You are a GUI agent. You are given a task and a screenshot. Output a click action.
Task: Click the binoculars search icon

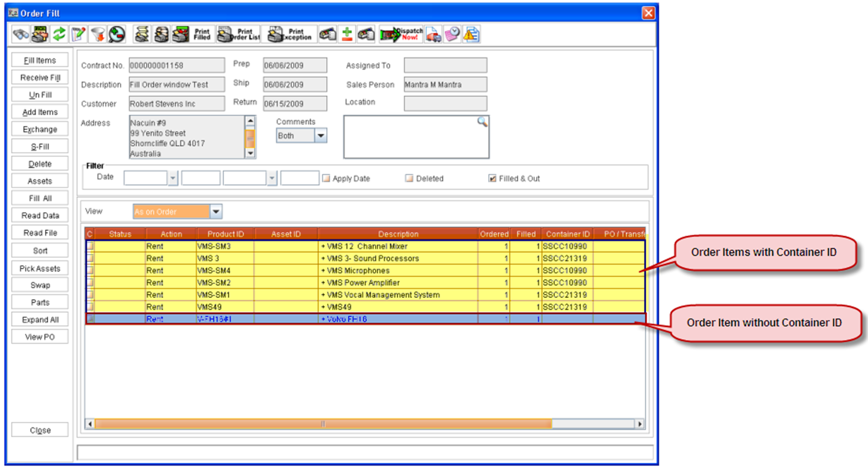tap(21, 35)
